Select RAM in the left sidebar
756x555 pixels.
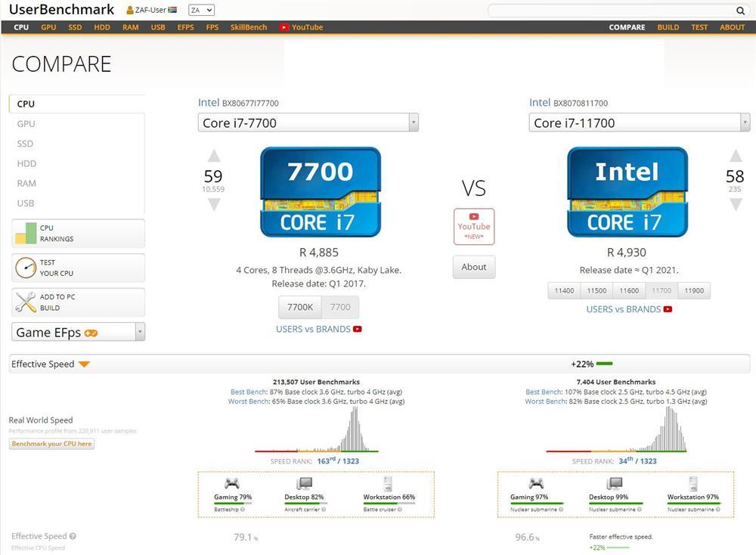pyautogui.click(x=26, y=183)
